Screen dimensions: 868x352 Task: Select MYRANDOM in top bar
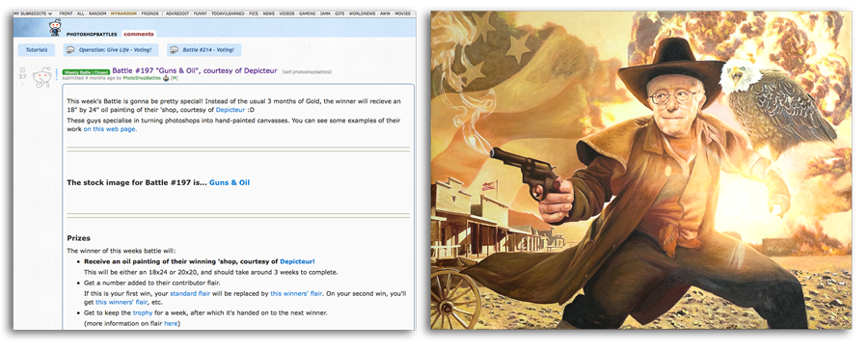click(x=124, y=13)
